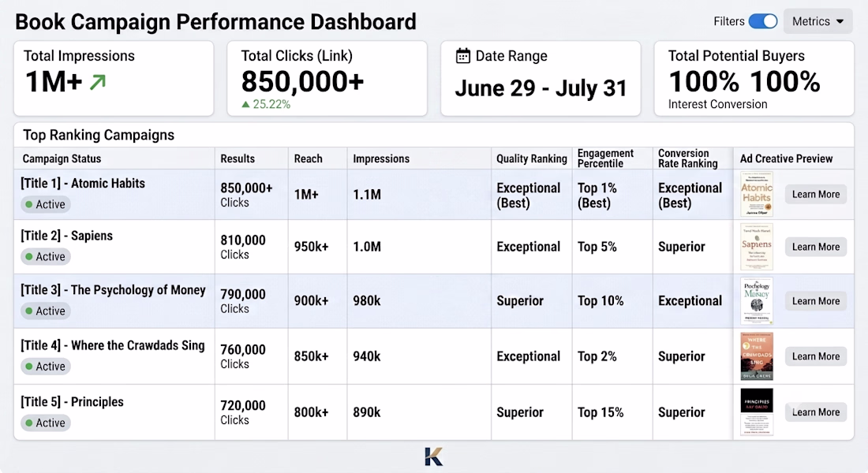868x473 pixels.
Task: Click Learn More for Where the Crawdads Sing
Action: [x=815, y=356]
